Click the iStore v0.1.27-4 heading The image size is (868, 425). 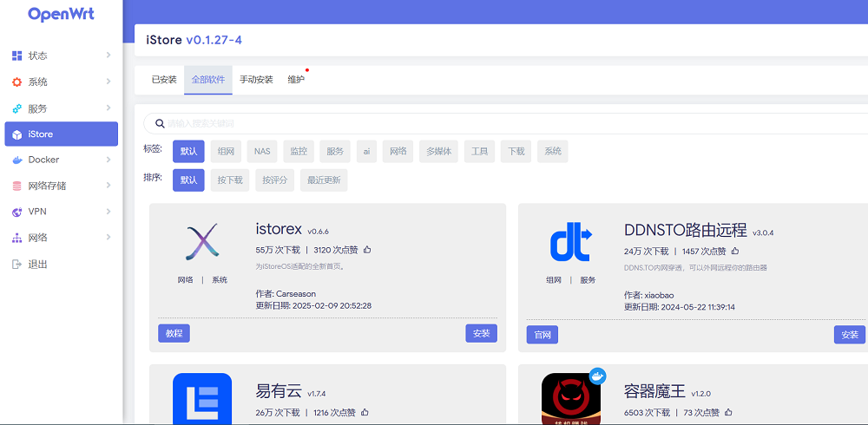pos(194,40)
